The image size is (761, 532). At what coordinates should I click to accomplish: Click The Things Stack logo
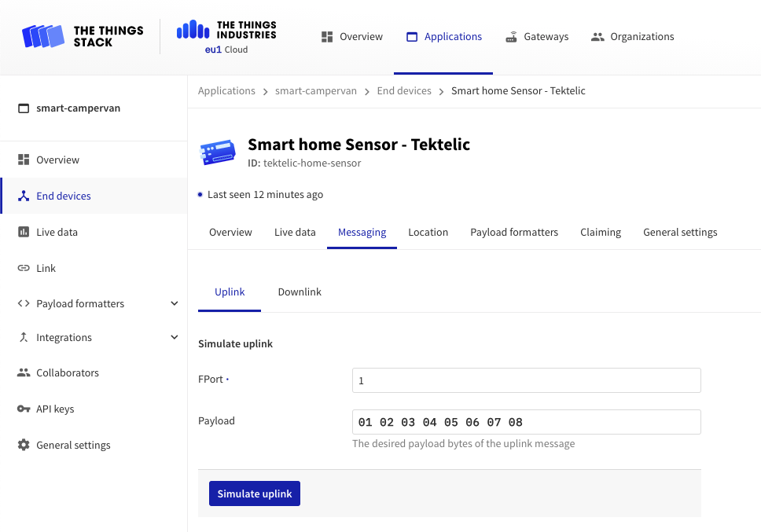(x=83, y=36)
